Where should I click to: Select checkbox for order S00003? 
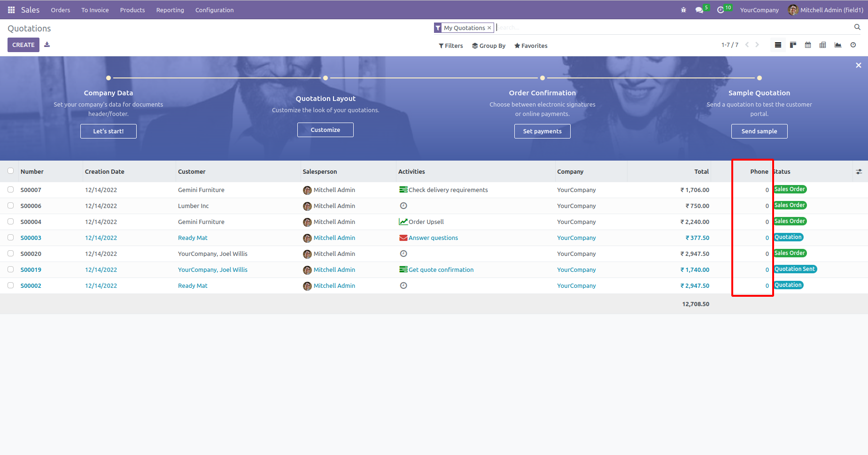pyautogui.click(x=11, y=238)
